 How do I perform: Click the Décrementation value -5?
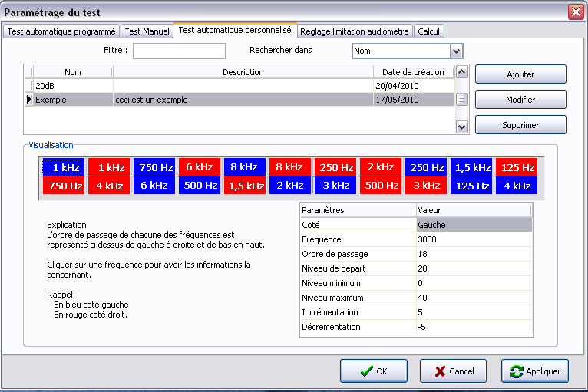[474, 327]
